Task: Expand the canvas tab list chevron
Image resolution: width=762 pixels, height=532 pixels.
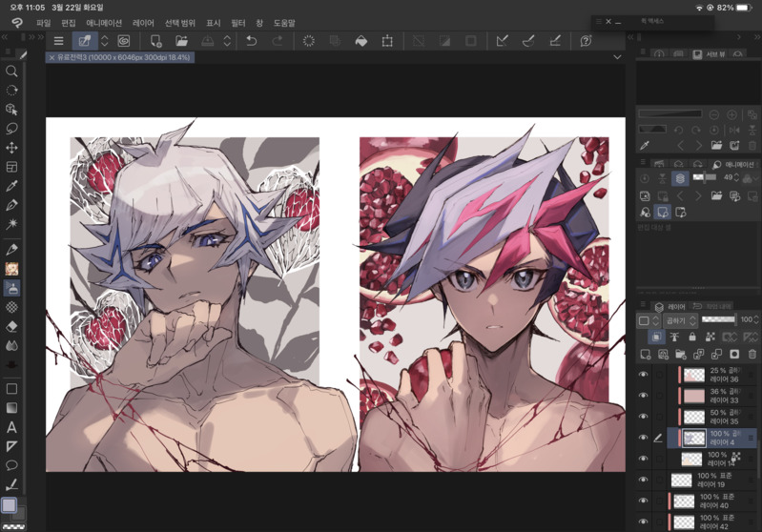Action: 617,57
